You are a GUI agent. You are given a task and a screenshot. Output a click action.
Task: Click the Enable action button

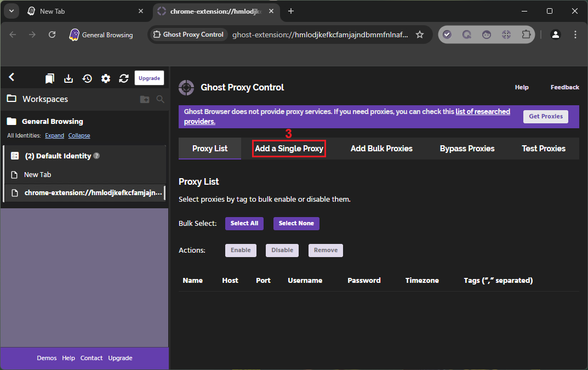click(241, 251)
